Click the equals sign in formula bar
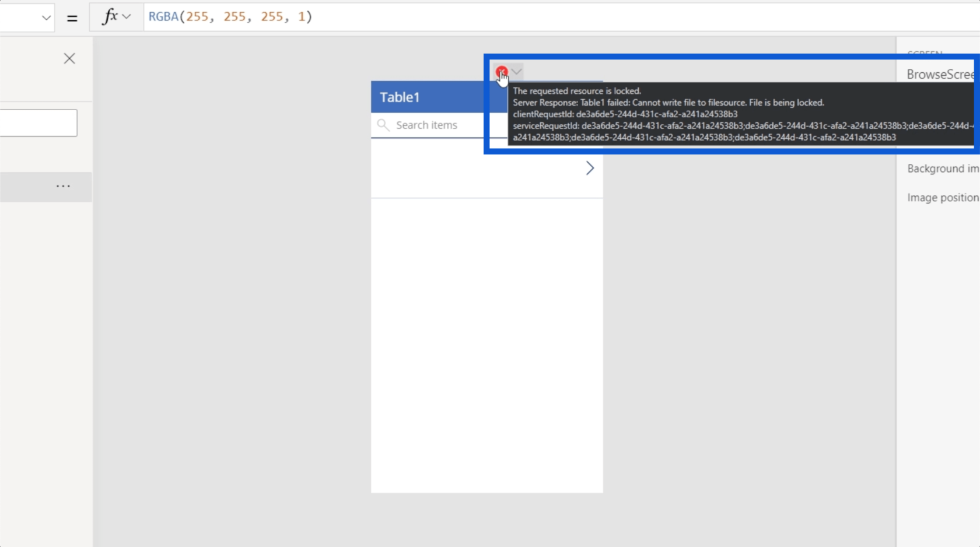Screen dimensions: 980x547 72,18
